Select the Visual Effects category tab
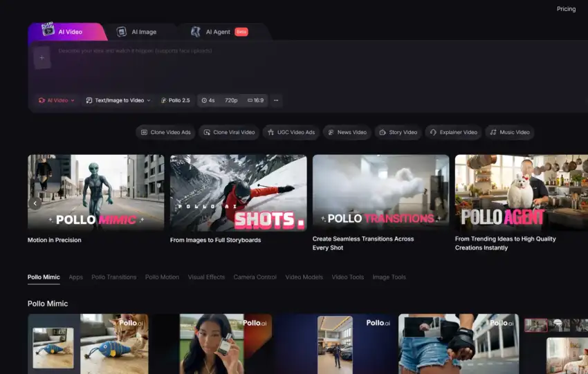588x374 pixels. [206, 277]
